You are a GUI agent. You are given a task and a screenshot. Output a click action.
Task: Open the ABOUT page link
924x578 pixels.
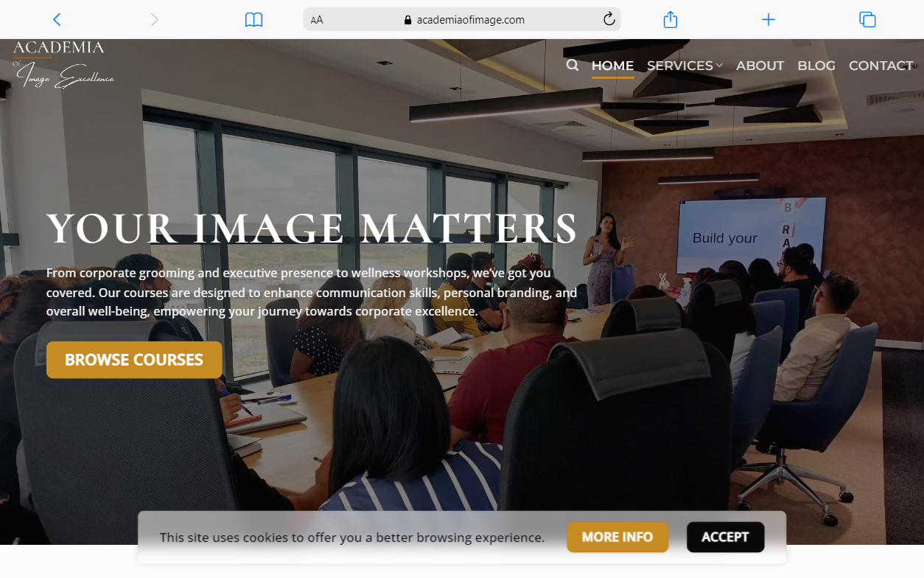pos(760,66)
